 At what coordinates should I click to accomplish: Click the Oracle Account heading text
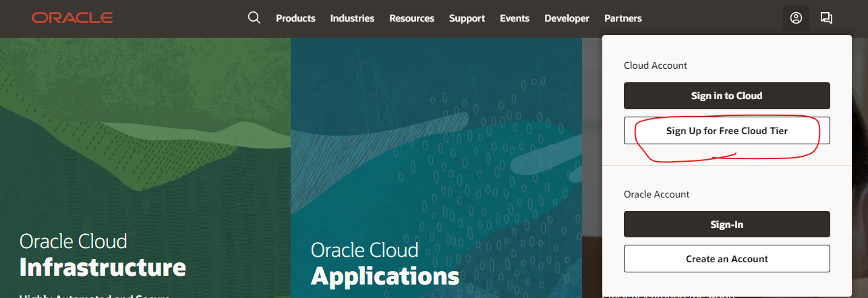(x=656, y=194)
